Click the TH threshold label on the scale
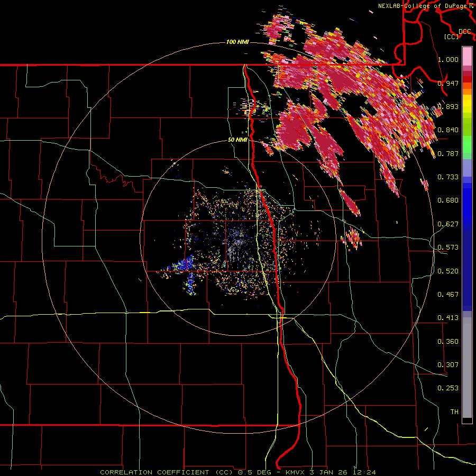This screenshot has width=476, height=476. (454, 412)
